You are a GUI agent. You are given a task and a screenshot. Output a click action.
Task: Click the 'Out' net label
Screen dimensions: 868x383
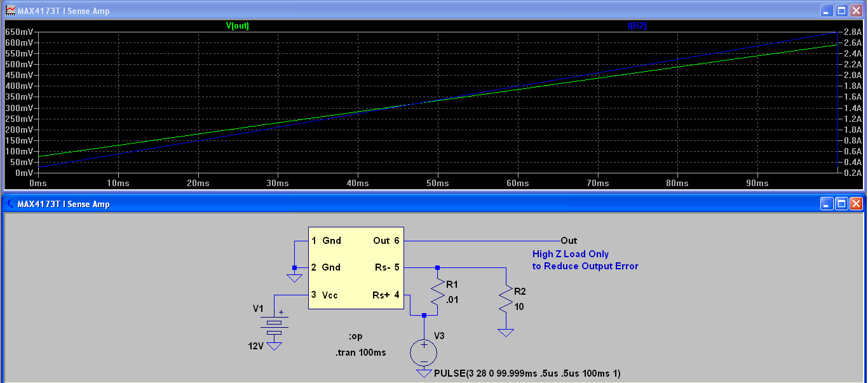coord(569,241)
